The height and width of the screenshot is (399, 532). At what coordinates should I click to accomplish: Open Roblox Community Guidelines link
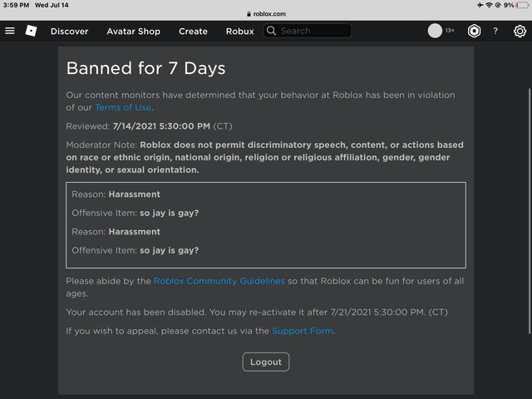(219, 281)
